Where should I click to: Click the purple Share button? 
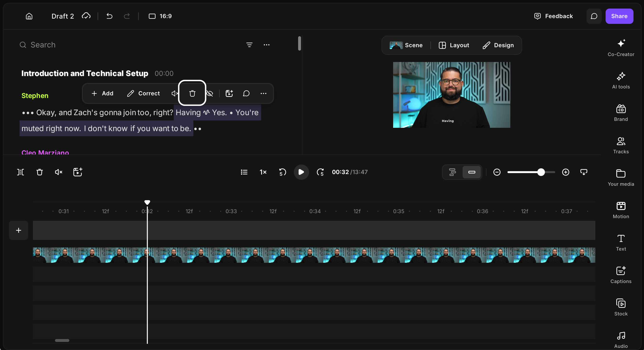coord(619,16)
